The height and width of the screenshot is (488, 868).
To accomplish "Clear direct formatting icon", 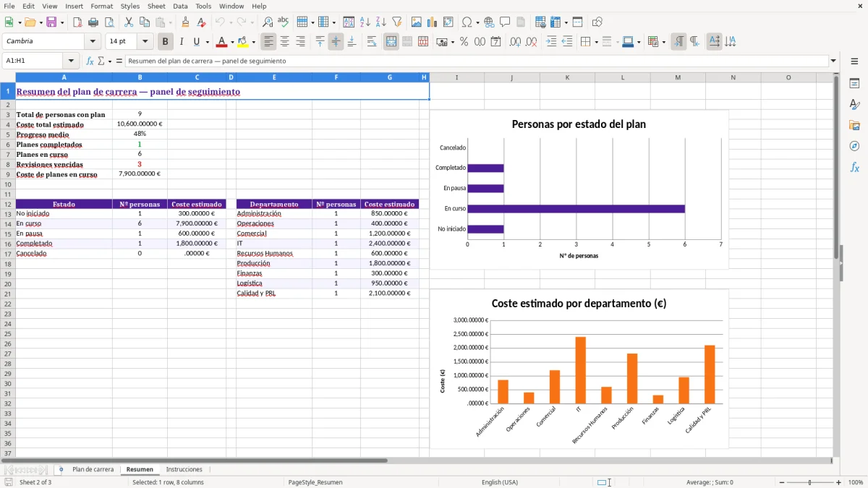I will pos(202,22).
